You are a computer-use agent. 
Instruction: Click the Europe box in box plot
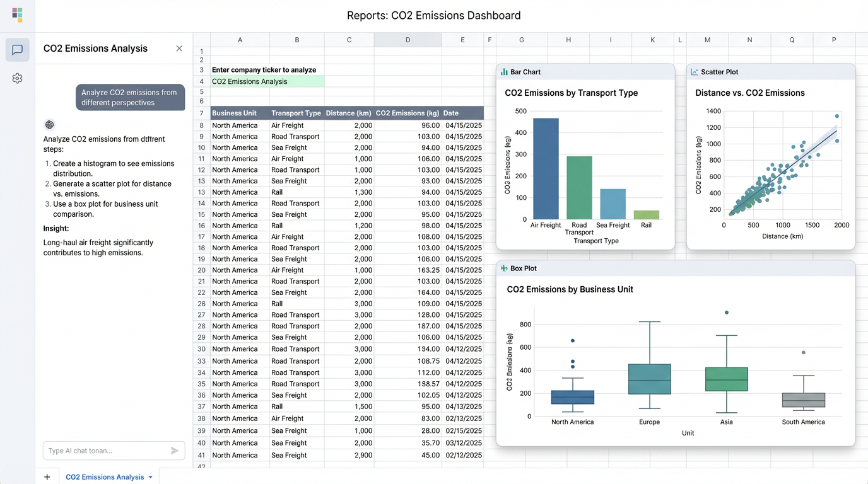(x=650, y=379)
